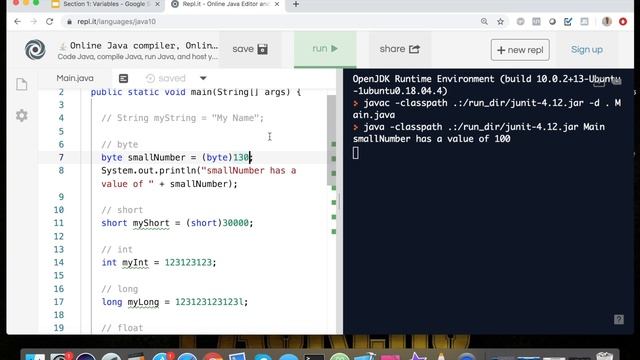Click the System.out.println statement on line 8
This screenshot has width=640, height=360.
pos(198,177)
